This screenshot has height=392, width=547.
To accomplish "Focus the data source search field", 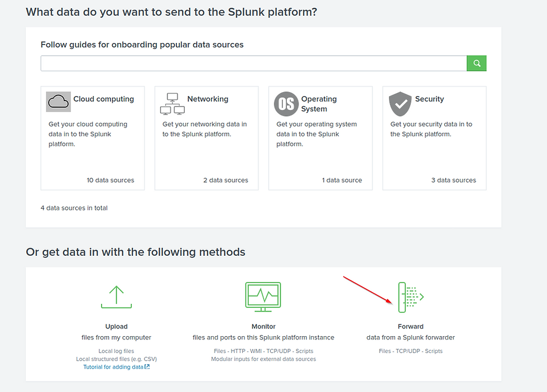I will pyautogui.click(x=253, y=64).
